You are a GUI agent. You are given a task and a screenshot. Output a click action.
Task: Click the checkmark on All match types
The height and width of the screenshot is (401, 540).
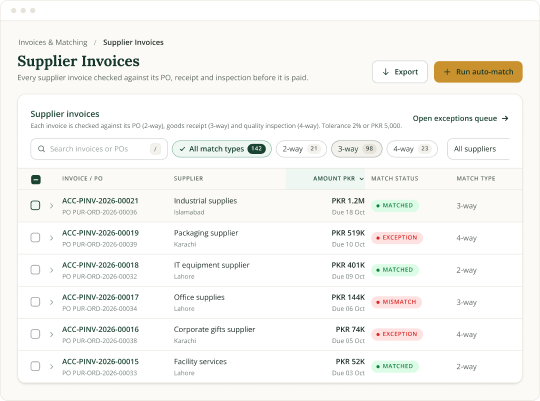pyautogui.click(x=183, y=149)
